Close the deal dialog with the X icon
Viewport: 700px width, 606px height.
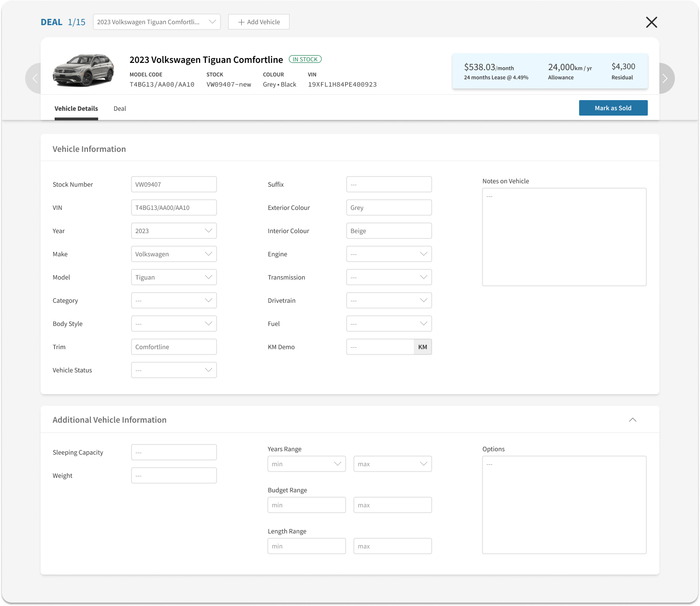pos(651,22)
